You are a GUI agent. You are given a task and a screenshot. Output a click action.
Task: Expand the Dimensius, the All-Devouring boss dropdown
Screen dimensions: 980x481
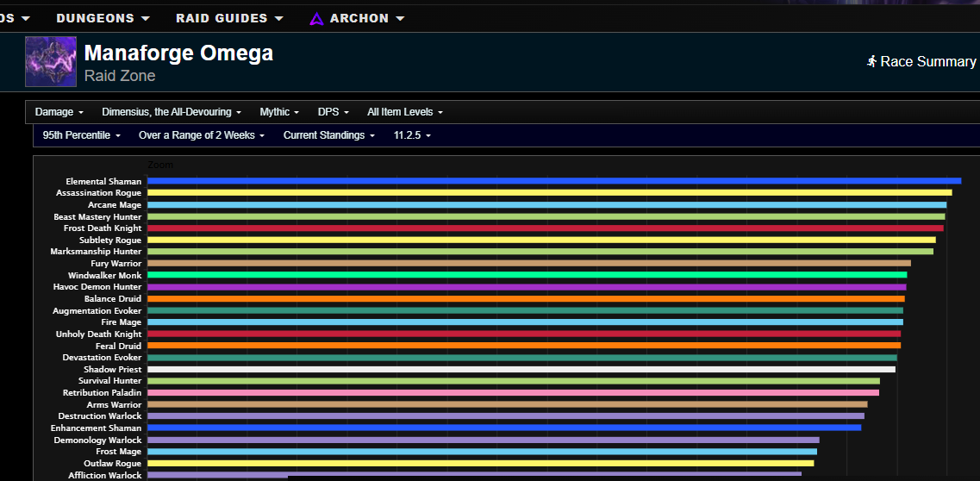point(172,112)
